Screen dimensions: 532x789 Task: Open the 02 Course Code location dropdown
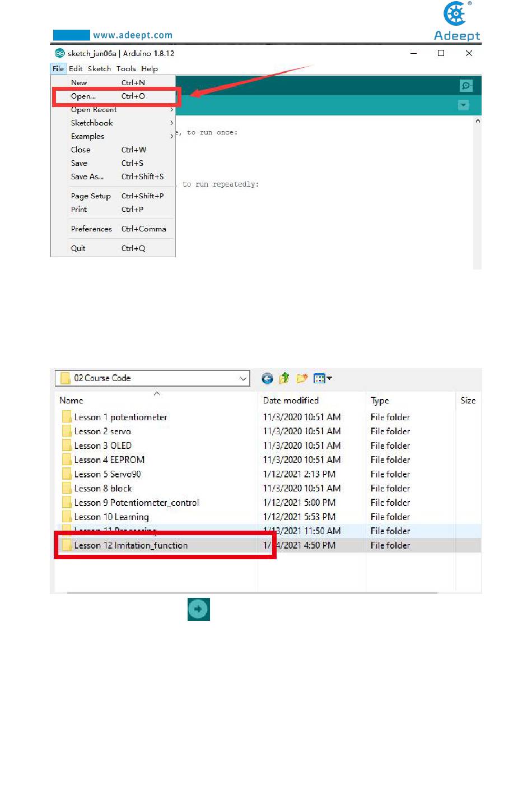pos(243,378)
